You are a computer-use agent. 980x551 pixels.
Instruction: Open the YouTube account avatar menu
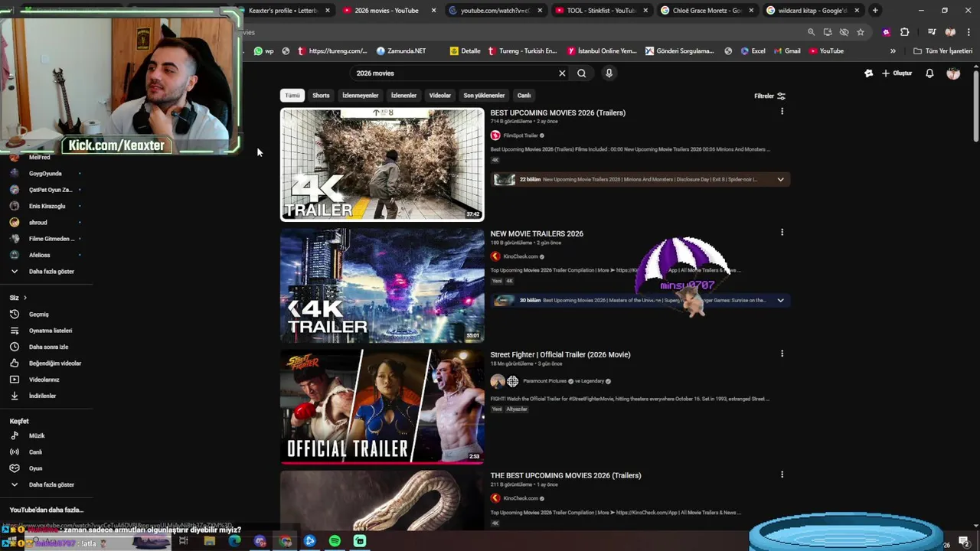tap(953, 73)
